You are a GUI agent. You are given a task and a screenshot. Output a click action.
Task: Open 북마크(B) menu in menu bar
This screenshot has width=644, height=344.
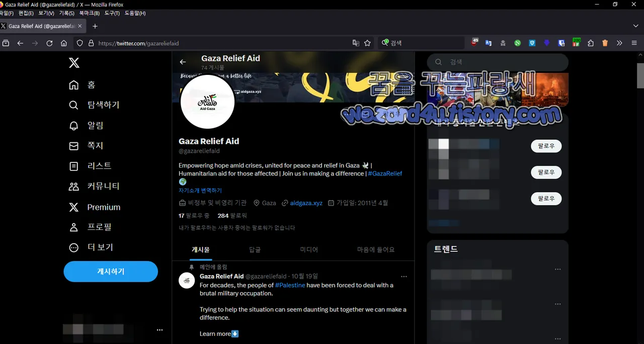[x=90, y=13]
